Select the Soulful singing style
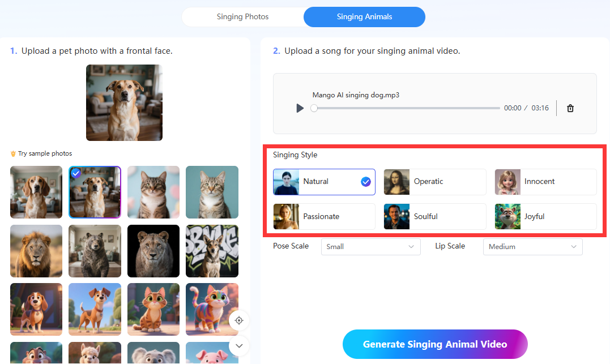610x364 pixels. point(434,216)
